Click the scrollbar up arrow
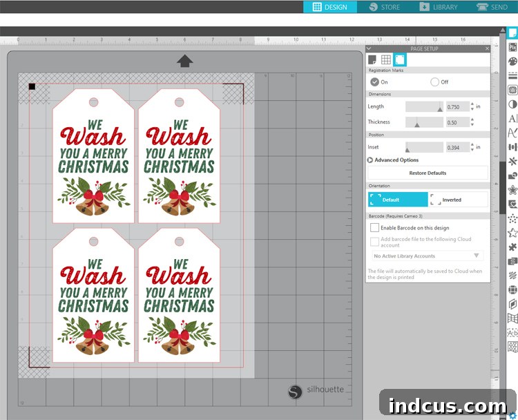This screenshot has width=518, height=420. [503, 30]
